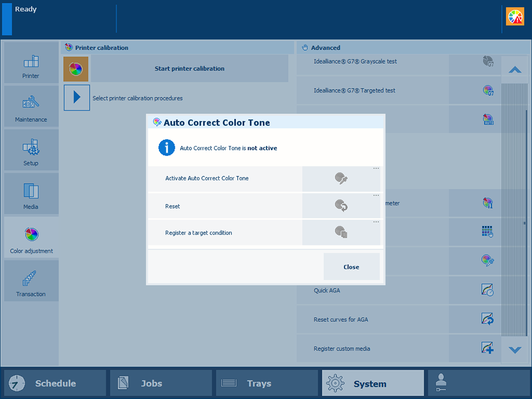Click the Start printer calibration button
This screenshot has height=399, width=532.
[189, 69]
